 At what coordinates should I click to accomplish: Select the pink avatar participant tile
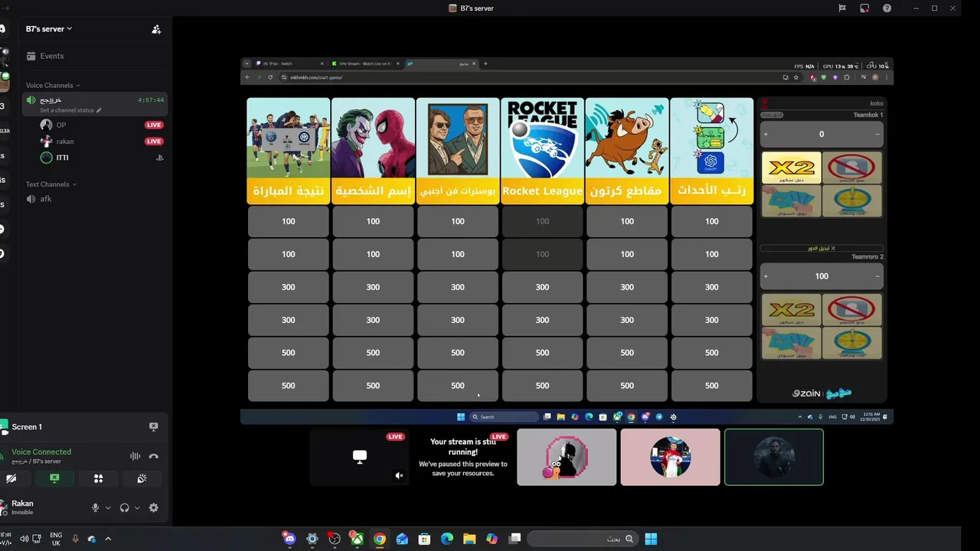[671, 457]
